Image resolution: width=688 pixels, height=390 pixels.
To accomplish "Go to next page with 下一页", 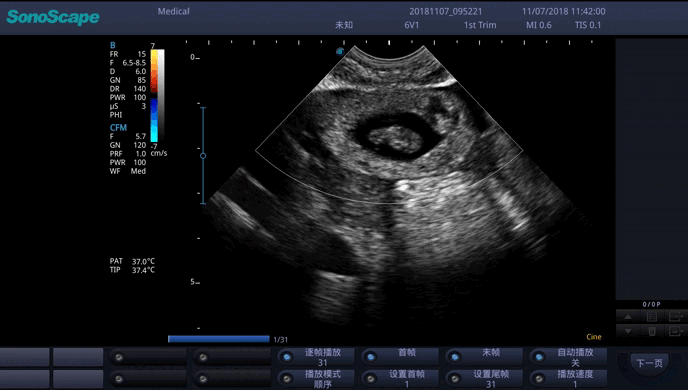I will tap(649, 363).
